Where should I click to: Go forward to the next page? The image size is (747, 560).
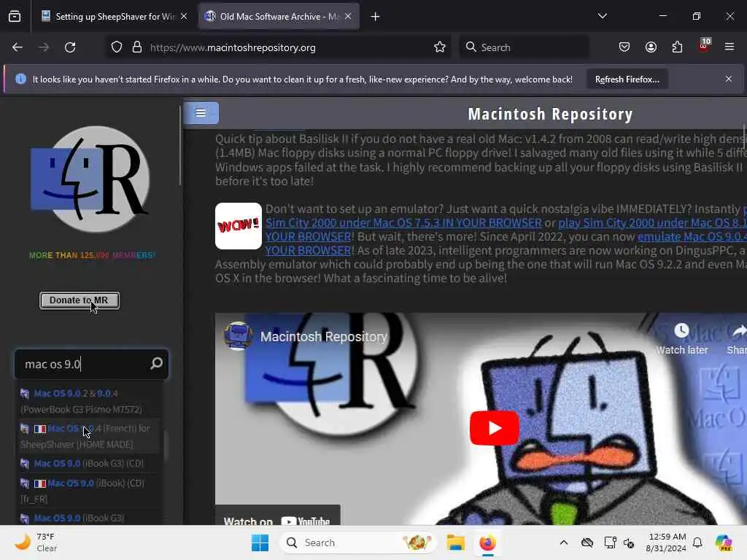click(x=44, y=47)
